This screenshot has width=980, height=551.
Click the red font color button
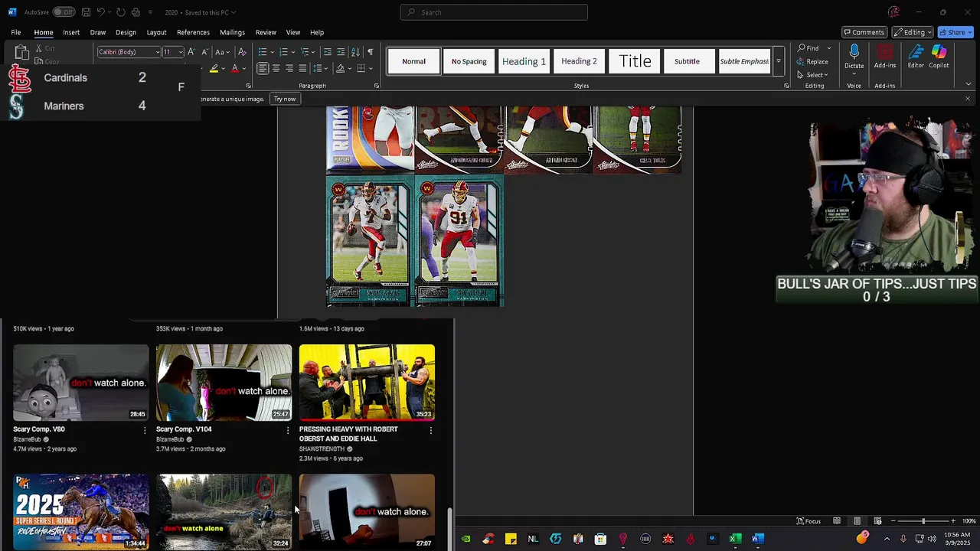click(235, 68)
